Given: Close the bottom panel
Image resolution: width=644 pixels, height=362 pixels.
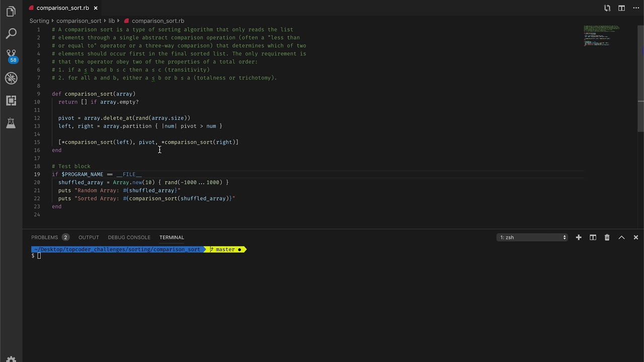Looking at the screenshot, I should 636,237.
